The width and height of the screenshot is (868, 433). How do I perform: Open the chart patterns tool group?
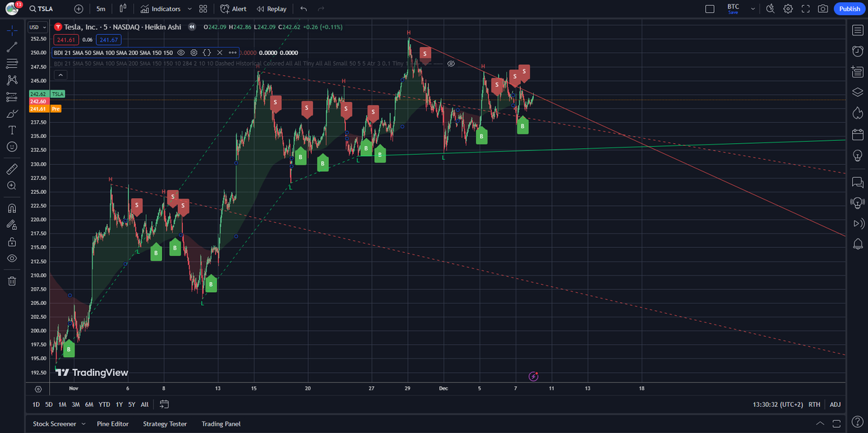click(x=12, y=80)
